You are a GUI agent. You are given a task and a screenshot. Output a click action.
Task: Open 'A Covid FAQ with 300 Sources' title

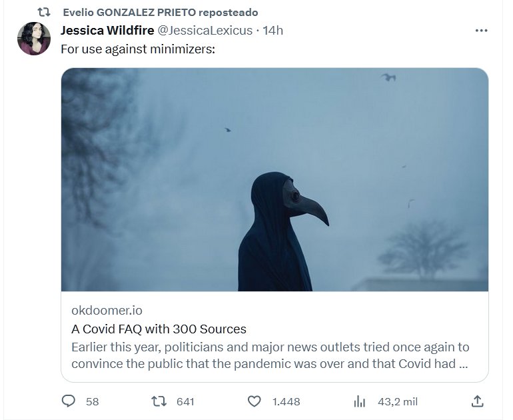tap(159, 329)
